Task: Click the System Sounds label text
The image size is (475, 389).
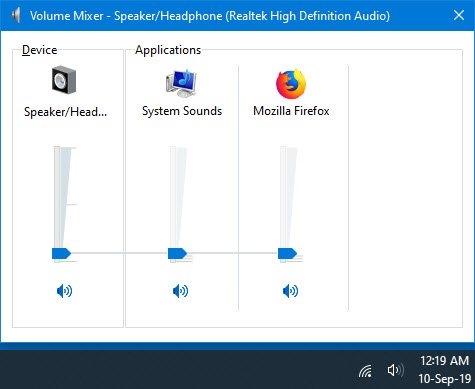Action: point(182,111)
